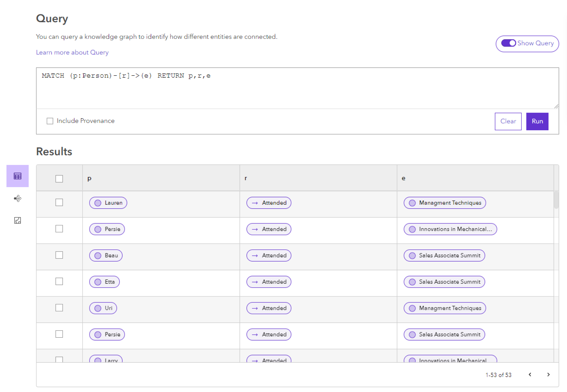Select all results with header checkbox
The image size is (567, 392).
(60, 179)
